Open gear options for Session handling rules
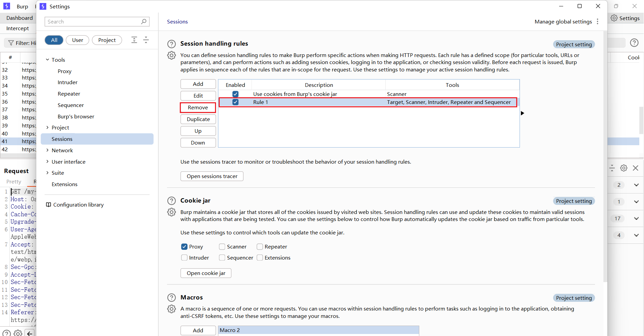Image resolution: width=644 pixels, height=336 pixels. click(x=171, y=55)
